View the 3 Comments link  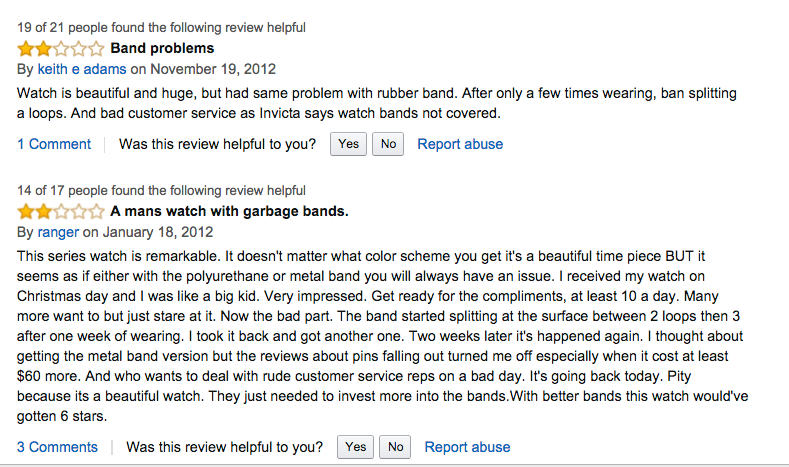[58, 447]
